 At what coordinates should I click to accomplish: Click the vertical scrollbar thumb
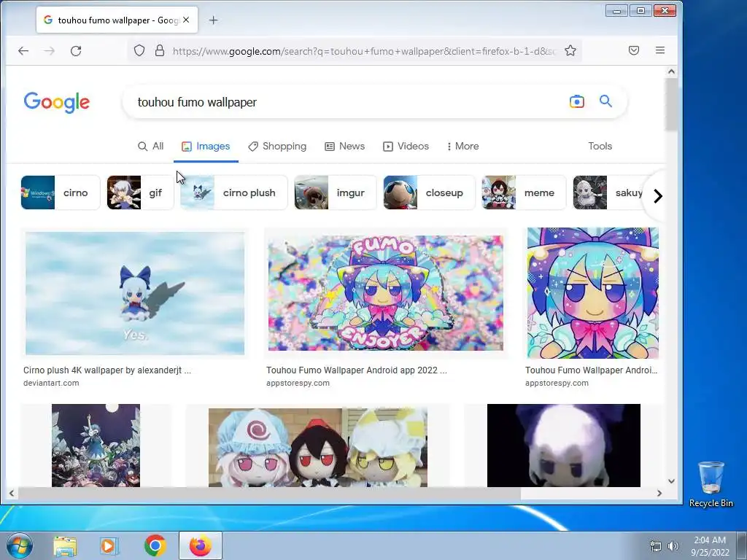pyautogui.click(x=671, y=104)
